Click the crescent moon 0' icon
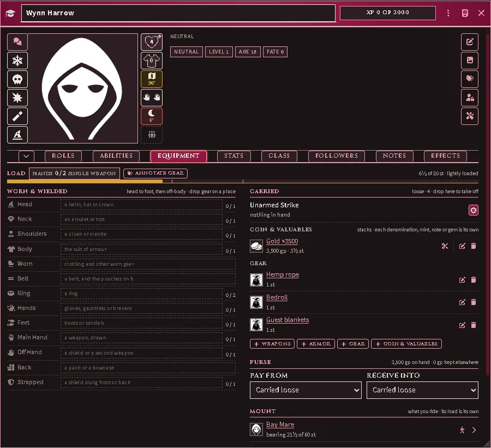Screen dimensions: 491x448 click(x=152, y=116)
